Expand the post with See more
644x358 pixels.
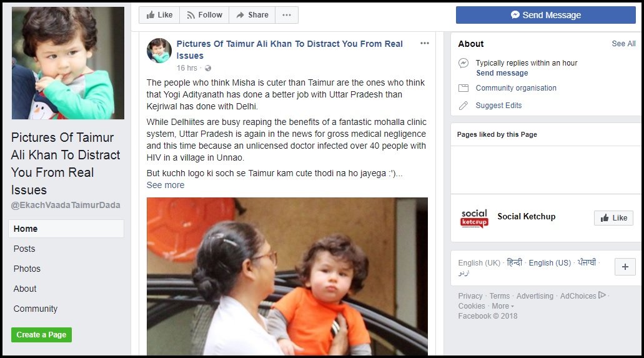[166, 186]
